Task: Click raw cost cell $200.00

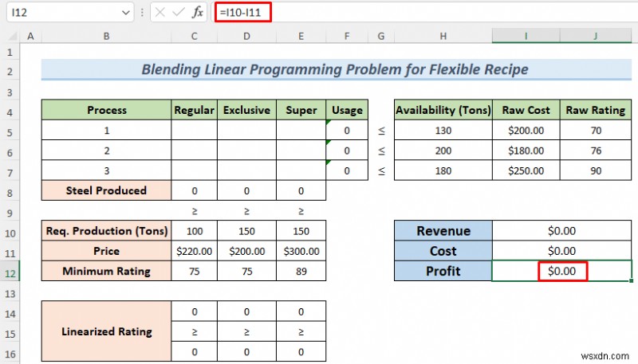Action: pos(526,131)
